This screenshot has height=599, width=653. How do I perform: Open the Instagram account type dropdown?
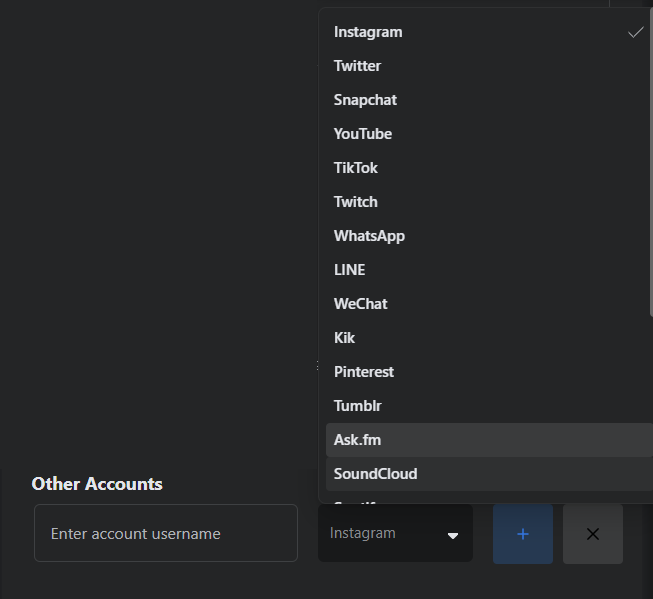point(395,533)
